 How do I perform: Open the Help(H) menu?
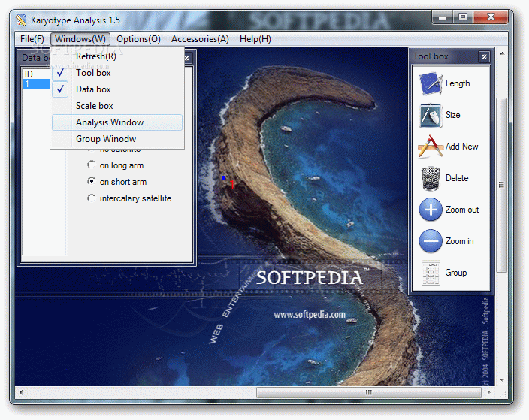255,39
